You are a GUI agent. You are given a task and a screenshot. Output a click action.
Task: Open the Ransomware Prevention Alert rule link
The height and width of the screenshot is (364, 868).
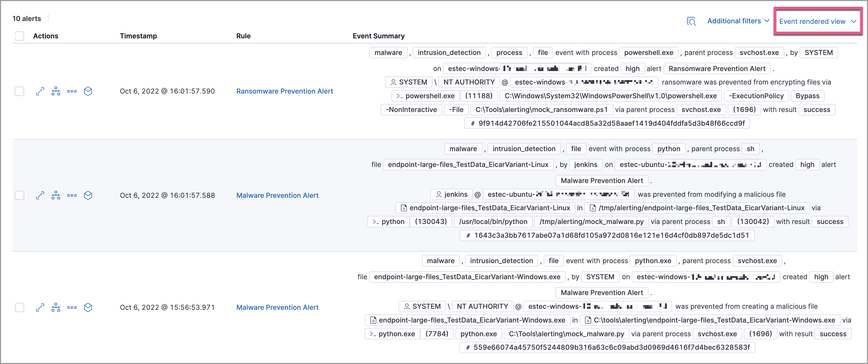(x=284, y=91)
